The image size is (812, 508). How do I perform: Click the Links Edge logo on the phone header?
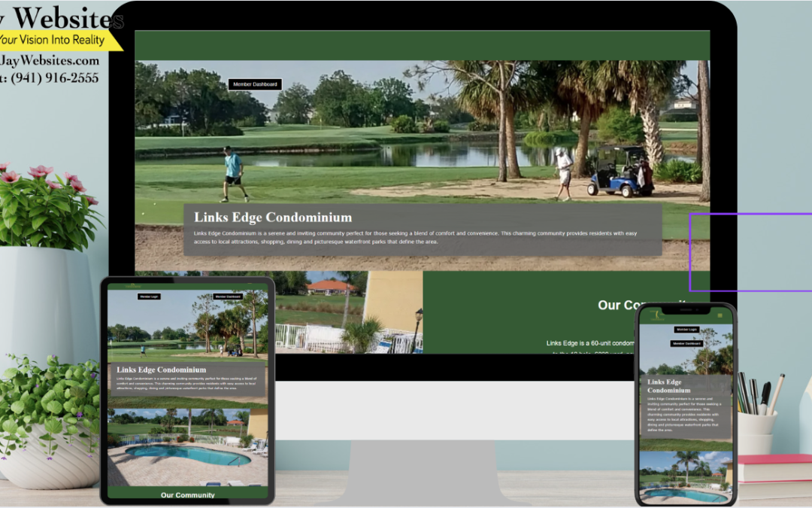click(x=657, y=315)
